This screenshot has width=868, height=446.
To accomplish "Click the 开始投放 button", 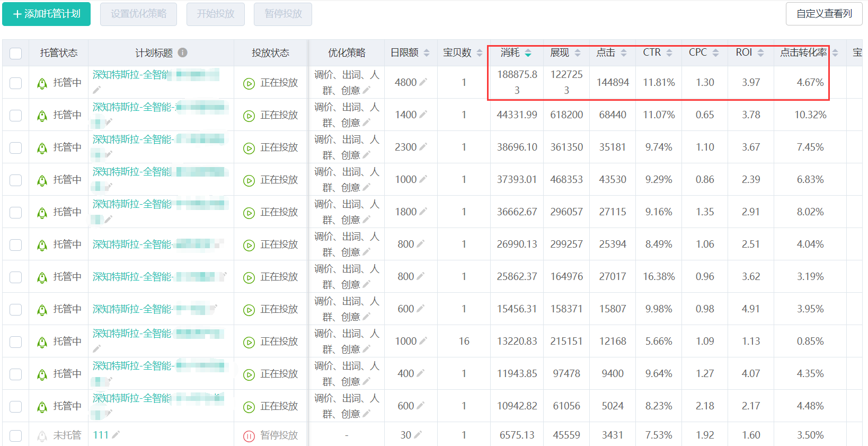I will 216,14.
